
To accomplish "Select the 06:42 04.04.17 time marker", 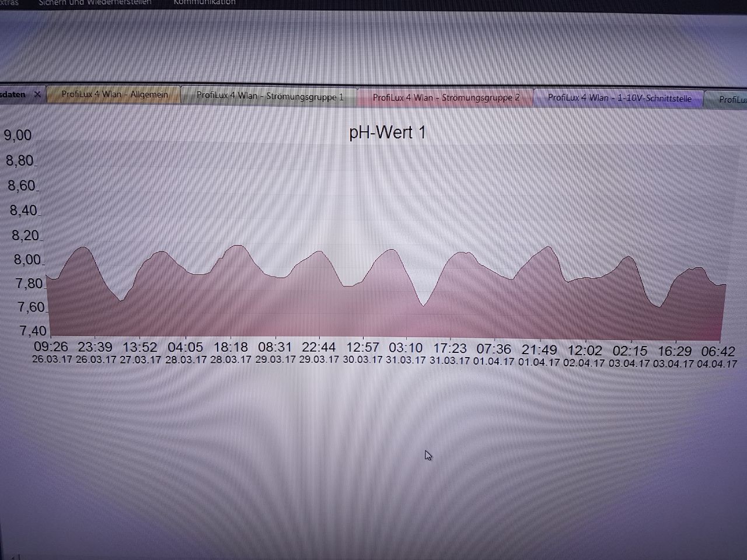I will tap(718, 356).
